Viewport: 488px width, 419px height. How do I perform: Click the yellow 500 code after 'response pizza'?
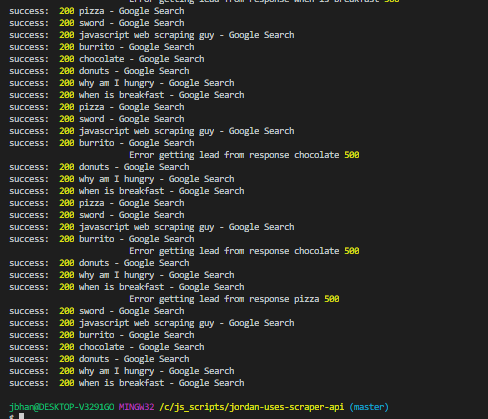[x=332, y=299]
